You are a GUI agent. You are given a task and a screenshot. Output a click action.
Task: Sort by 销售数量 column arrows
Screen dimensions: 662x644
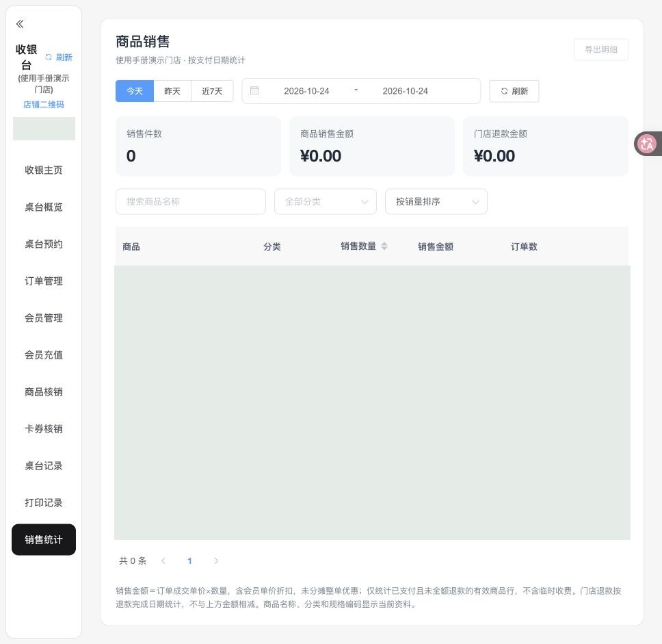(384, 246)
